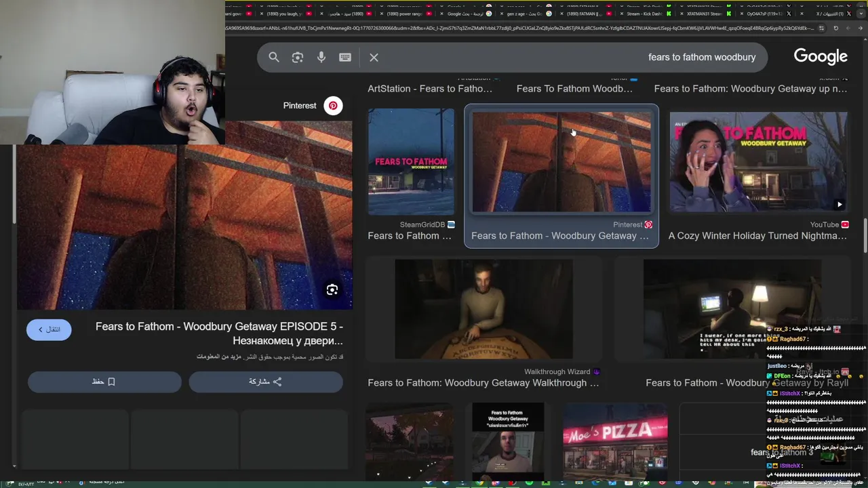Open the Moe's PIZZA thumbnail
Image resolution: width=868 pixels, height=488 pixels.
coord(615,442)
